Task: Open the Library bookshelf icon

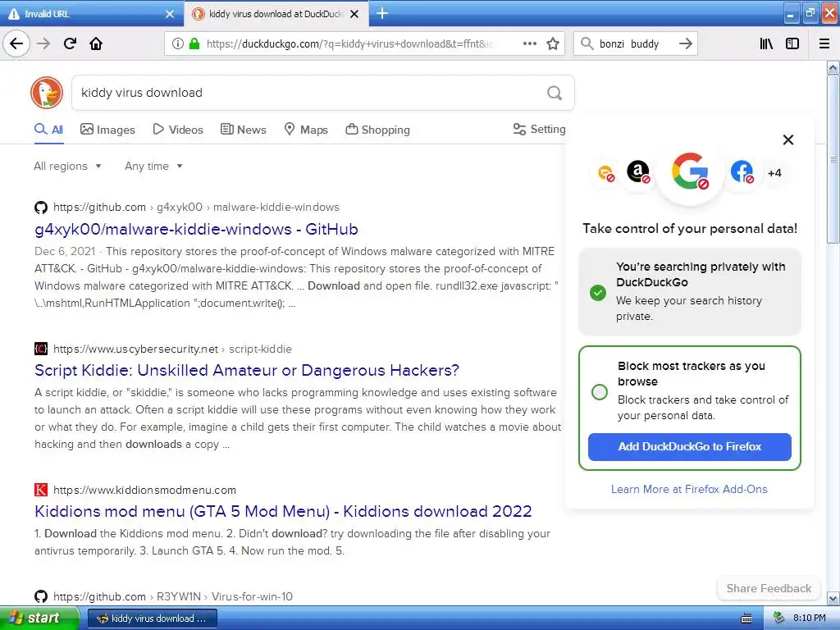Action: [766, 43]
